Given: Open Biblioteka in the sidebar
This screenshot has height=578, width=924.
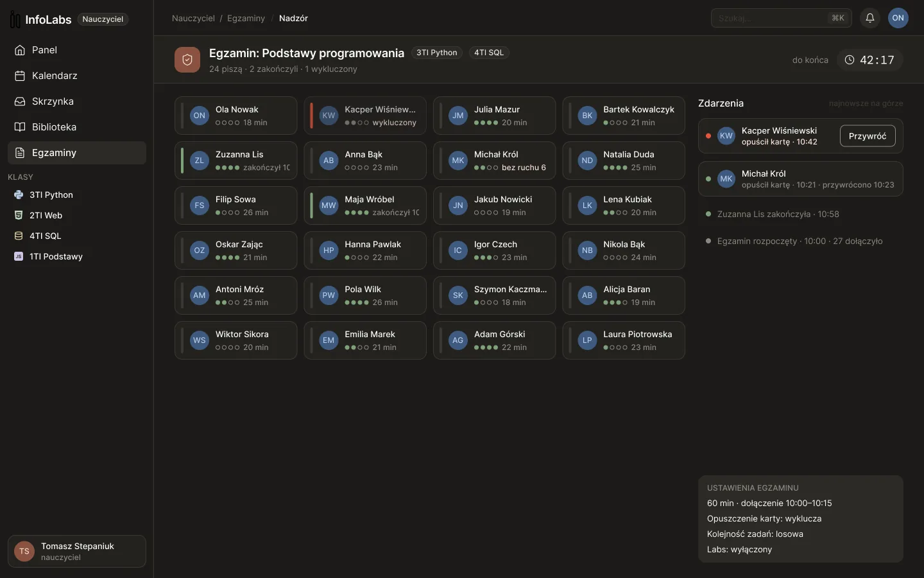Looking at the screenshot, I should click(x=77, y=127).
